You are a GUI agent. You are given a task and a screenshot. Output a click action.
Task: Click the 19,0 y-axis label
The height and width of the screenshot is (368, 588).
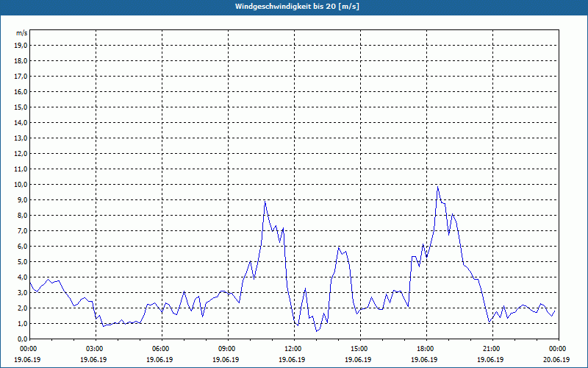point(21,46)
